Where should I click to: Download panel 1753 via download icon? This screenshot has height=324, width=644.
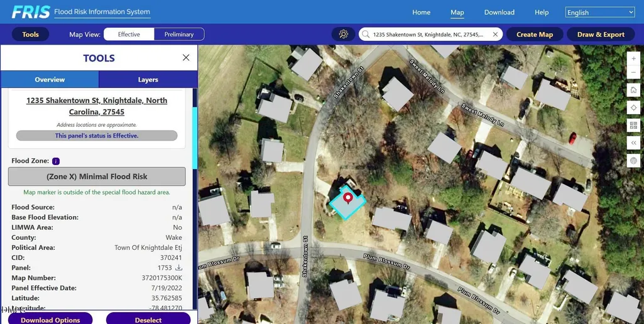[178, 267]
